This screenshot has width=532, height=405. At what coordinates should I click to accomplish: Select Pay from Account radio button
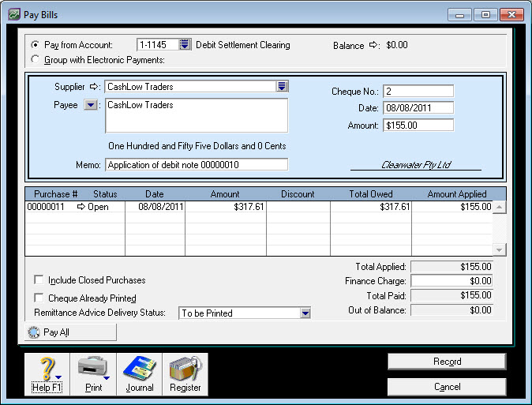[35, 44]
